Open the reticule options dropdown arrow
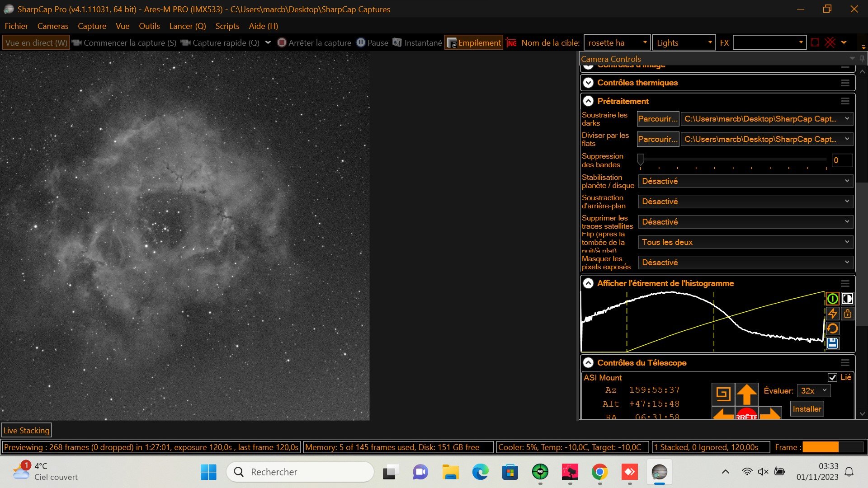The image size is (868, 488). [844, 43]
